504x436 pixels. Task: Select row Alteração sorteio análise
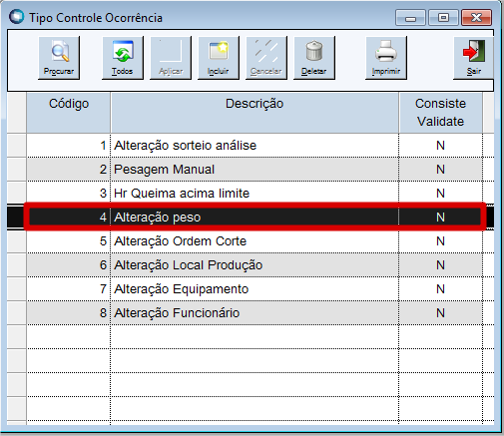[254, 146]
